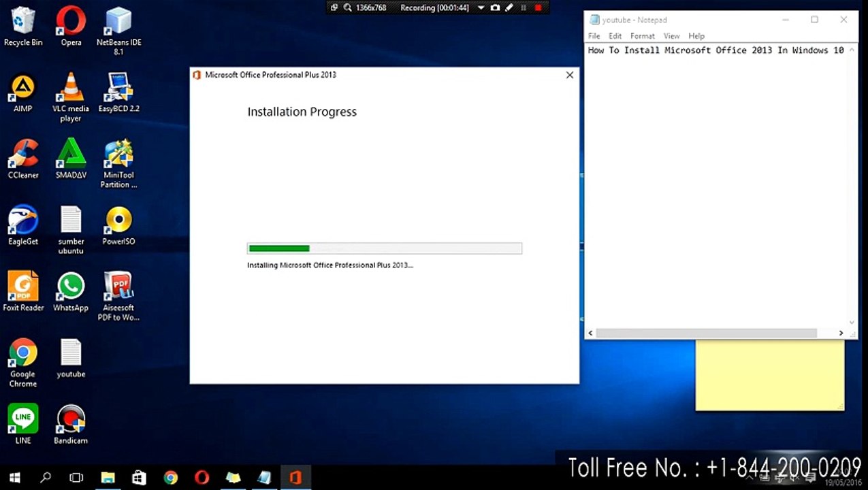Viewport: 868px width, 490px height.
Task: Open the Help menu in Notepad
Action: coord(696,36)
